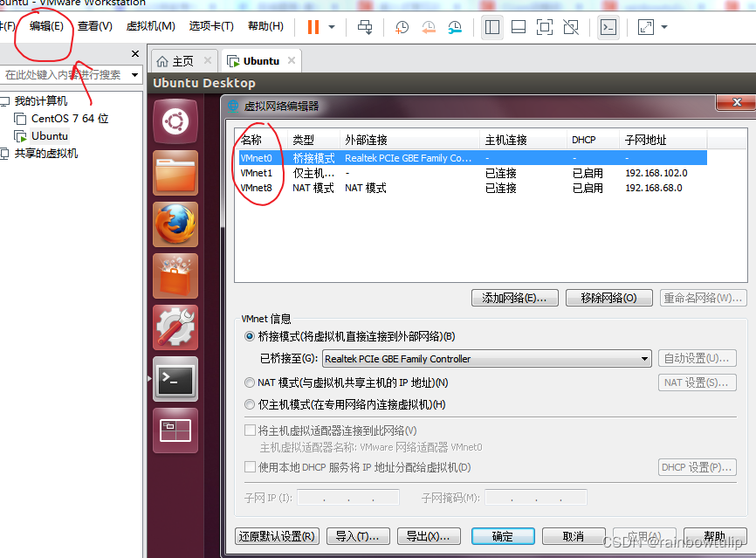Toggle the library sidebar view icon

491,27
